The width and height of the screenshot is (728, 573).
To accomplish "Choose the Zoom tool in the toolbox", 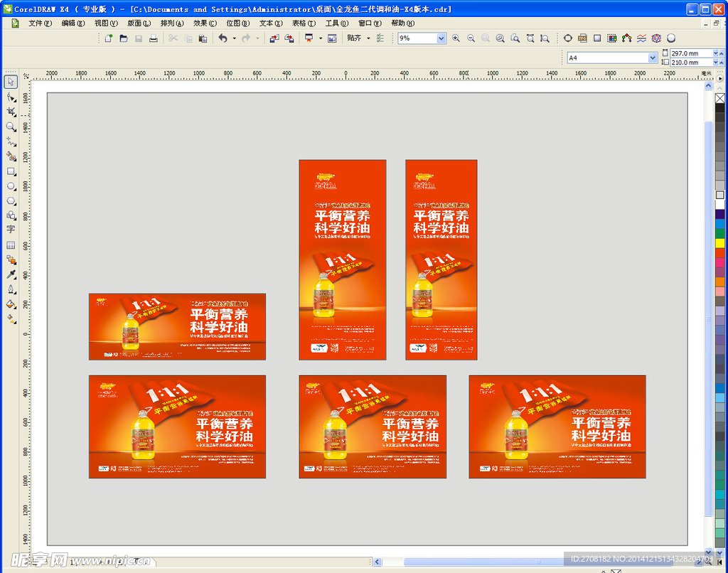I will click(11, 127).
